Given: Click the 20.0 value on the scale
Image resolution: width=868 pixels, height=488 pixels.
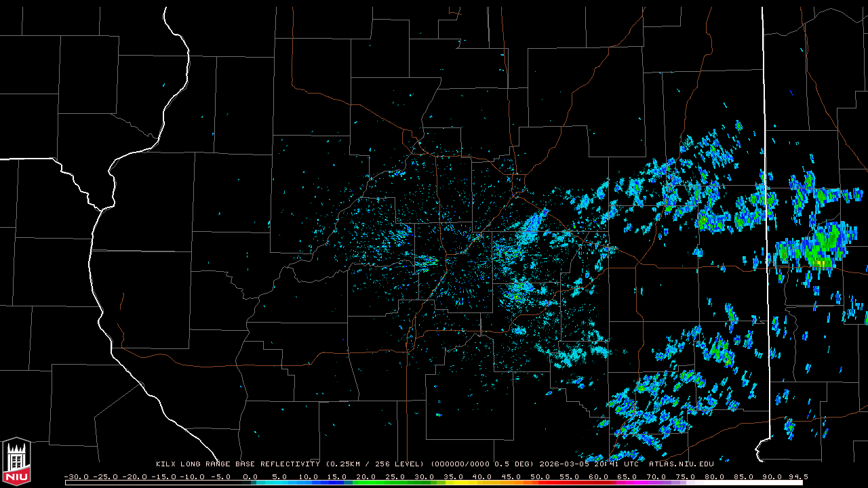Looking at the screenshot, I should tap(366, 476).
